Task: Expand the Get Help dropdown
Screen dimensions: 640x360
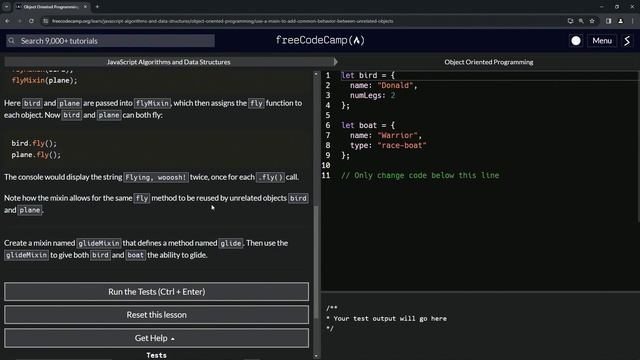Action: pos(156,338)
